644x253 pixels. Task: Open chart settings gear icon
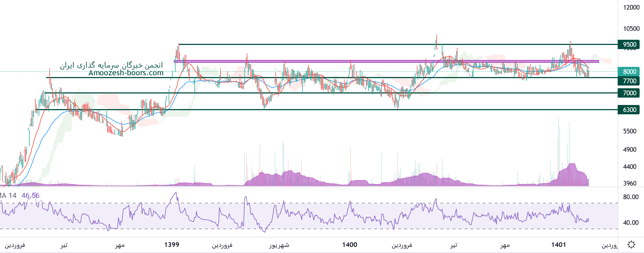click(x=631, y=244)
